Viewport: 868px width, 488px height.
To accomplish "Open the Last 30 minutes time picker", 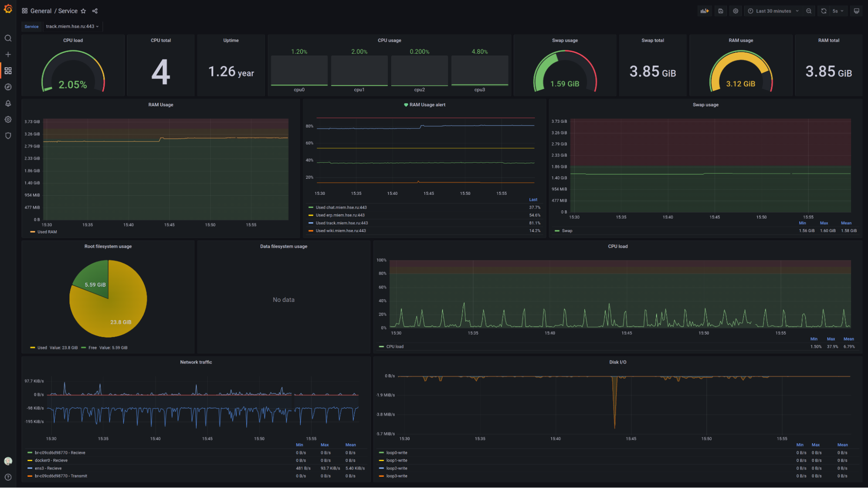I will point(773,11).
